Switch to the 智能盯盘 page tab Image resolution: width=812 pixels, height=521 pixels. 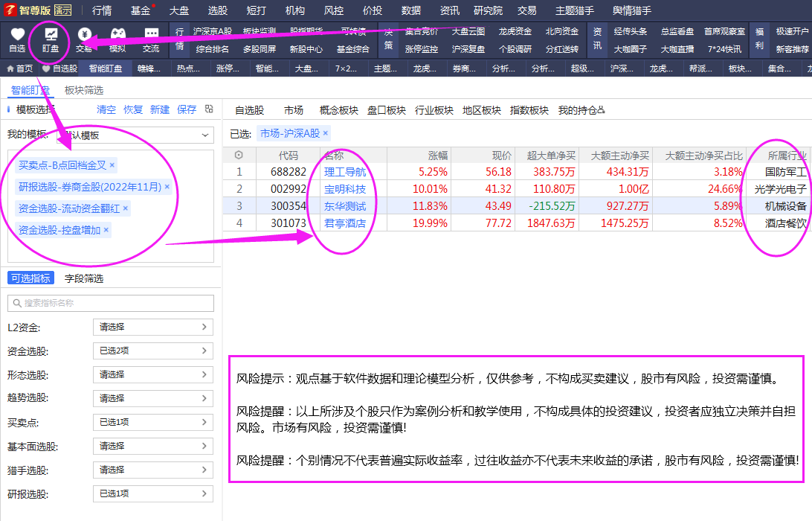pyautogui.click(x=106, y=68)
